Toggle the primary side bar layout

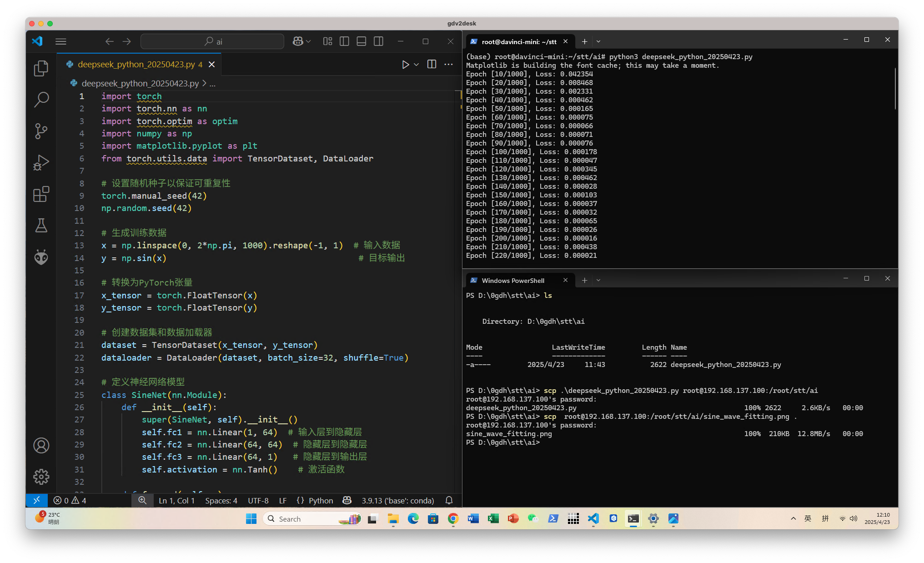tap(344, 41)
